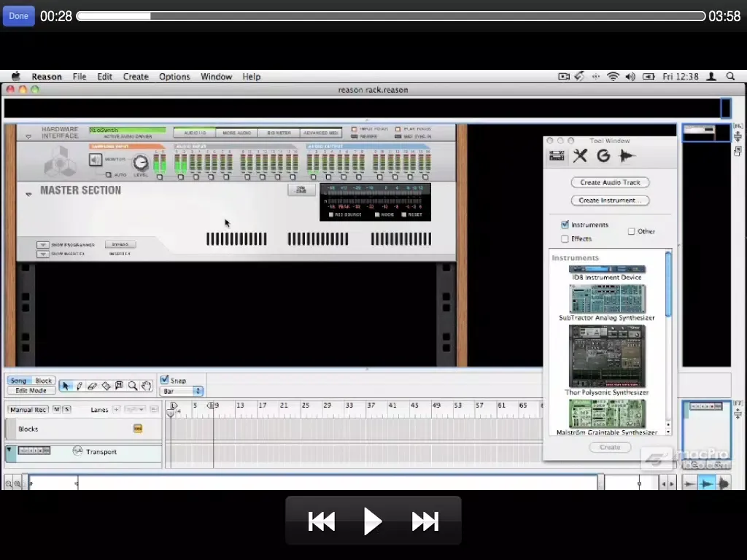Screen dimensions: 747x560
Task: Select the Hand tool
Action: point(146,386)
